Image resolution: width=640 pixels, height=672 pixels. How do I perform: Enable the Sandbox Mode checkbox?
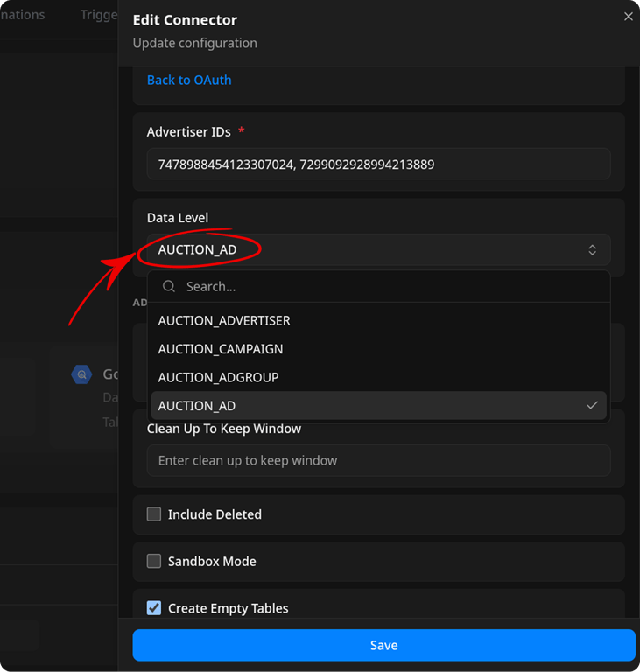coord(154,561)
